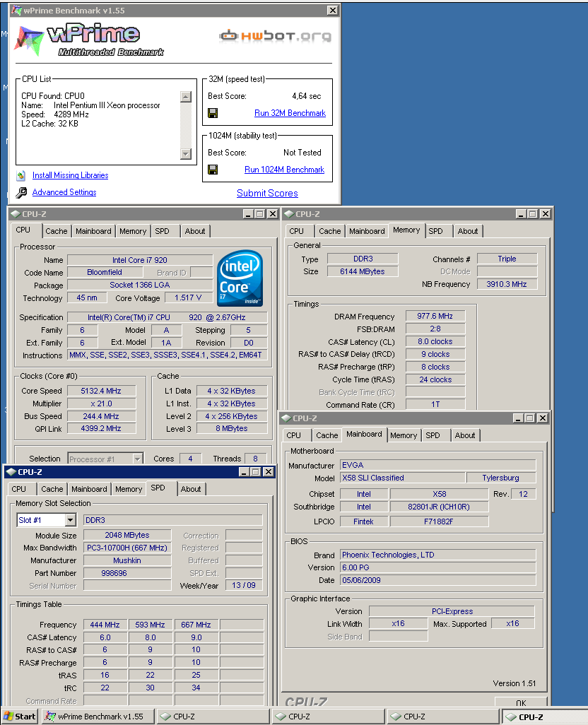This screenshot has width=588, height=725.
Task: Click the CPU List scroll down arrow
Action: pyautogui.click(x=186, y=154)
